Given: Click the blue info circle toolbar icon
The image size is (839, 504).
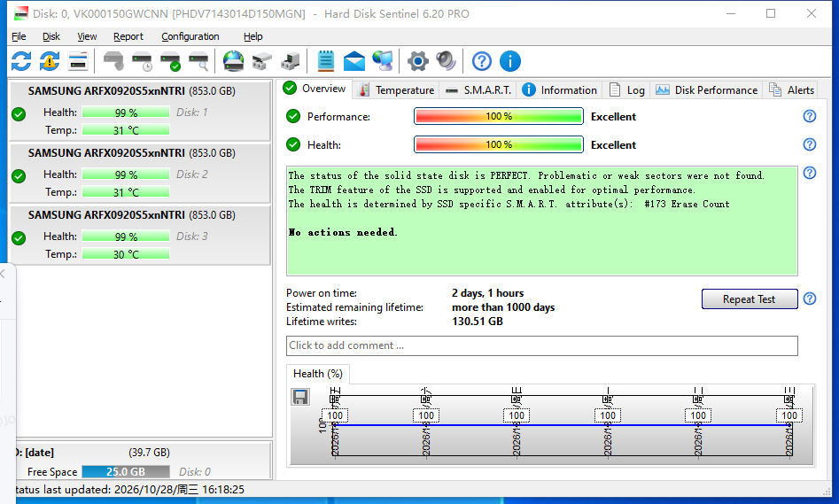Looking at the screenshot, I should [510, 61].
